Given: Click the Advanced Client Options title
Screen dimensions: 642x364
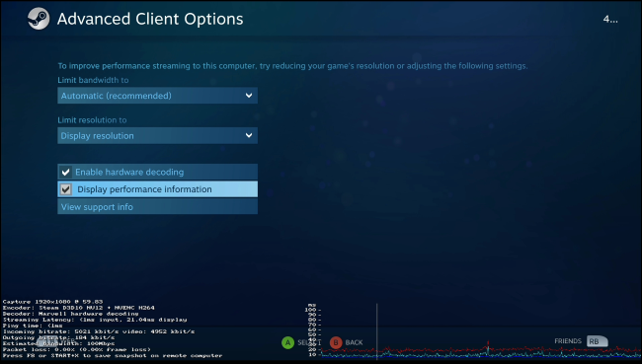Looking at the screenshot, I should (150, 19).
